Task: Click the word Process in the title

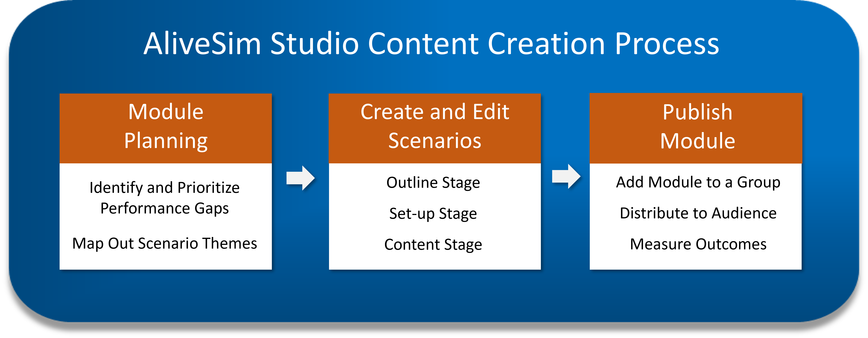Action: [x=667, y=44]
